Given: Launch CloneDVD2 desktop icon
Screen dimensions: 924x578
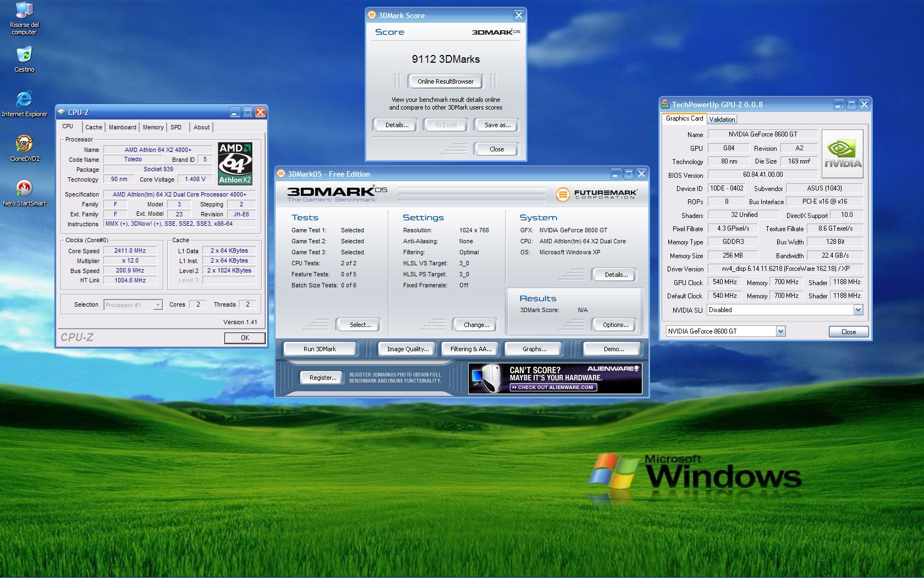Looking at the screenshot, I should [24, 148].
